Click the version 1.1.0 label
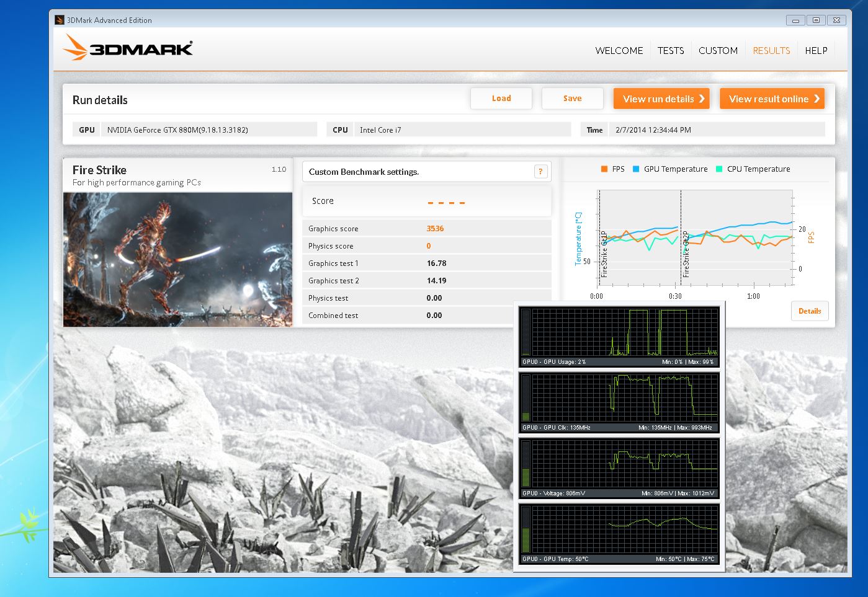The width and height of the screenshot is (868, 597). click(x=279, y=169)
